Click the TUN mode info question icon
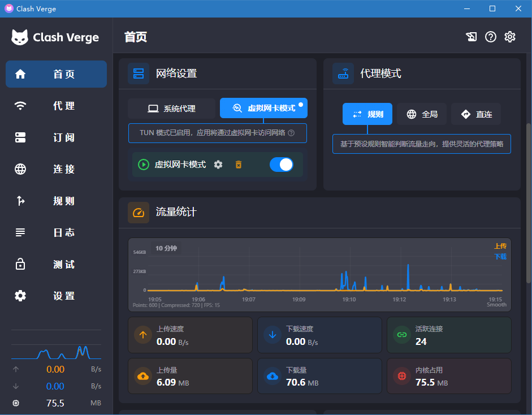The height and width of the screenshot is (415, 532). click(x=291, y=133)
